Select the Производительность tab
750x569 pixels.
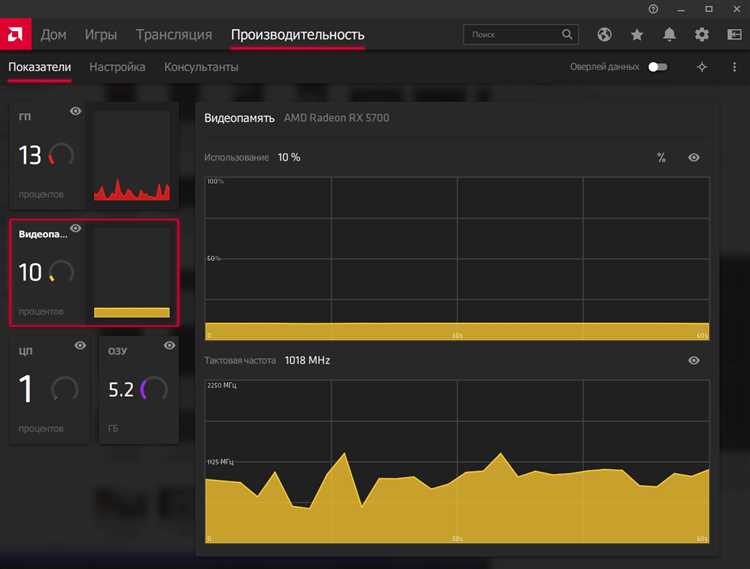(x=298, y=35)
